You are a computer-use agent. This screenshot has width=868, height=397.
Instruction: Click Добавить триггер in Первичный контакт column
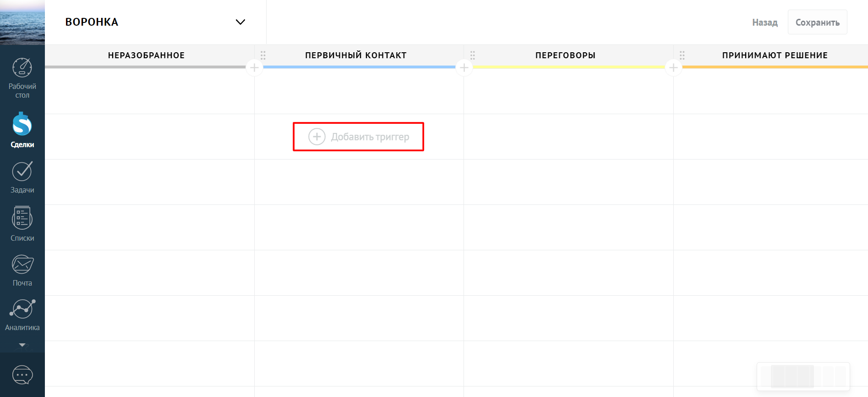[358, 137]
